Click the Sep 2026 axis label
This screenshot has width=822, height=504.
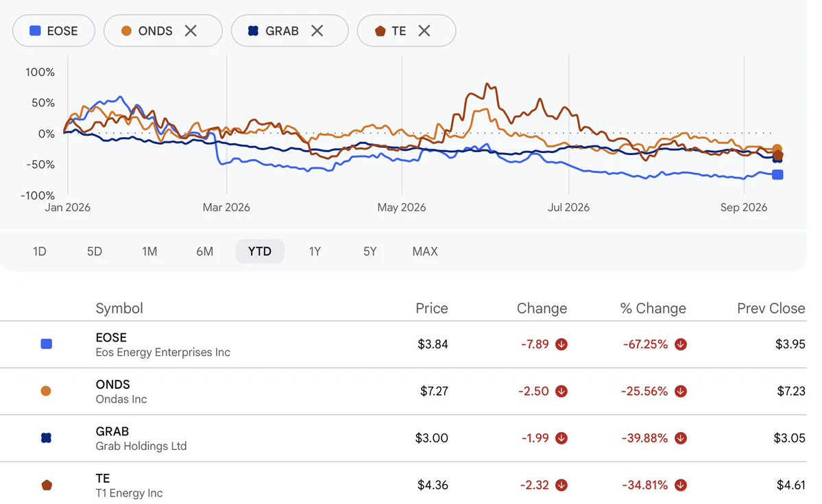744,208
